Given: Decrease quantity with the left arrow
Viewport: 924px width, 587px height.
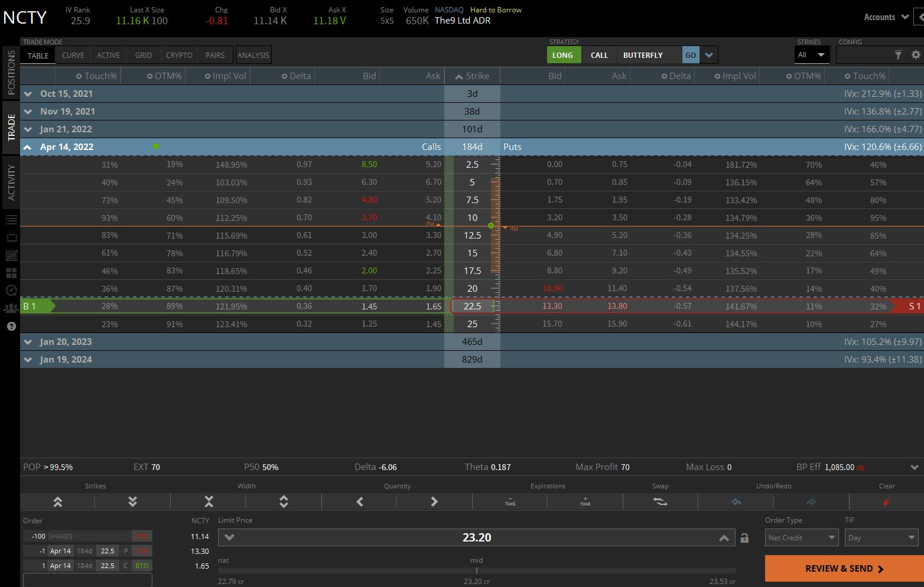Looking at the screenshot, I should coord(359,502).
